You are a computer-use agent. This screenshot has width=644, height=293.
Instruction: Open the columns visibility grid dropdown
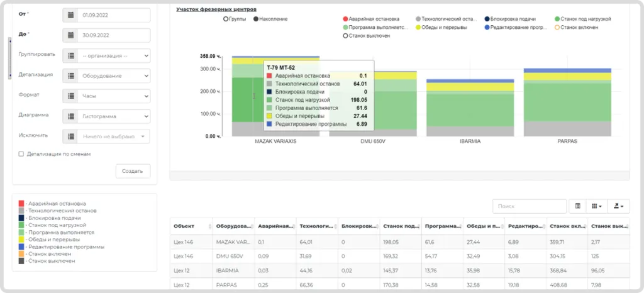pos(597,206)
